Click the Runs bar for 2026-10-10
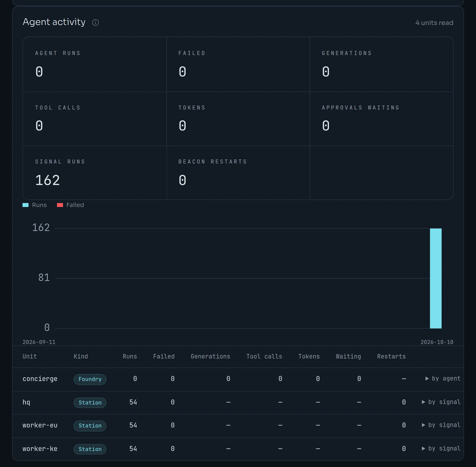The height and width of the screenshot is (467, 476). pos(436,278)
